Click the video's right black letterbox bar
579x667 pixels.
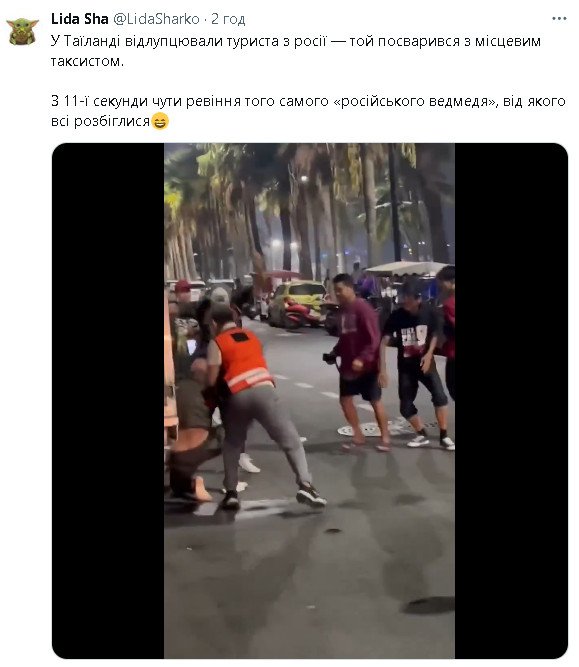click(x=511, y=401)
